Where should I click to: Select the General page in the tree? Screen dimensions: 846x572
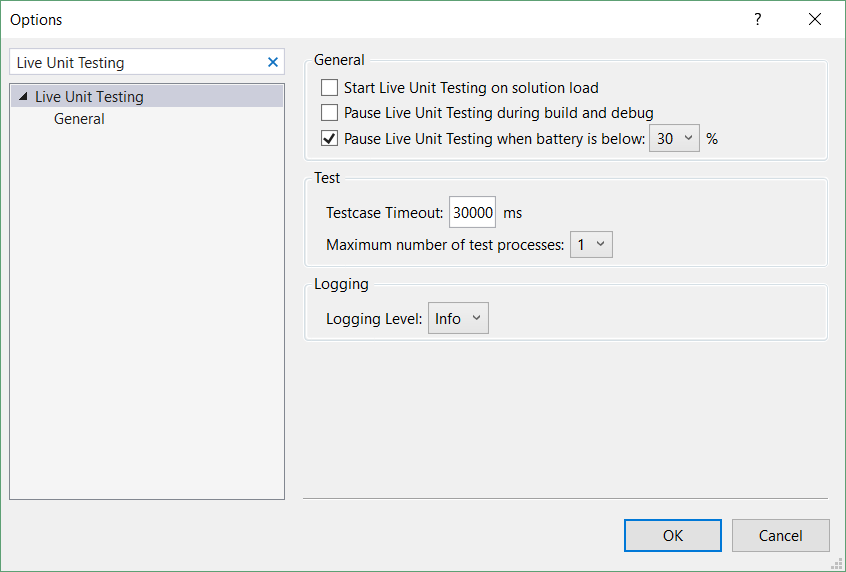(79, 119)
